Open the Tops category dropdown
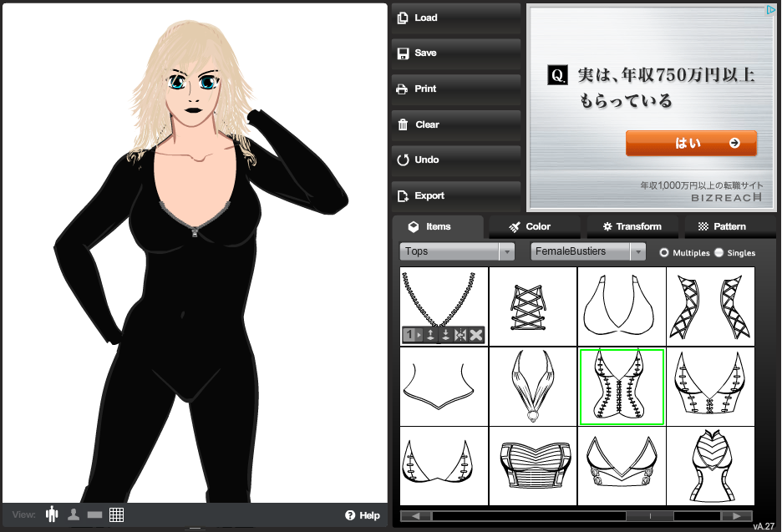Screen dimensions: 782x532 tap(457, 251)
